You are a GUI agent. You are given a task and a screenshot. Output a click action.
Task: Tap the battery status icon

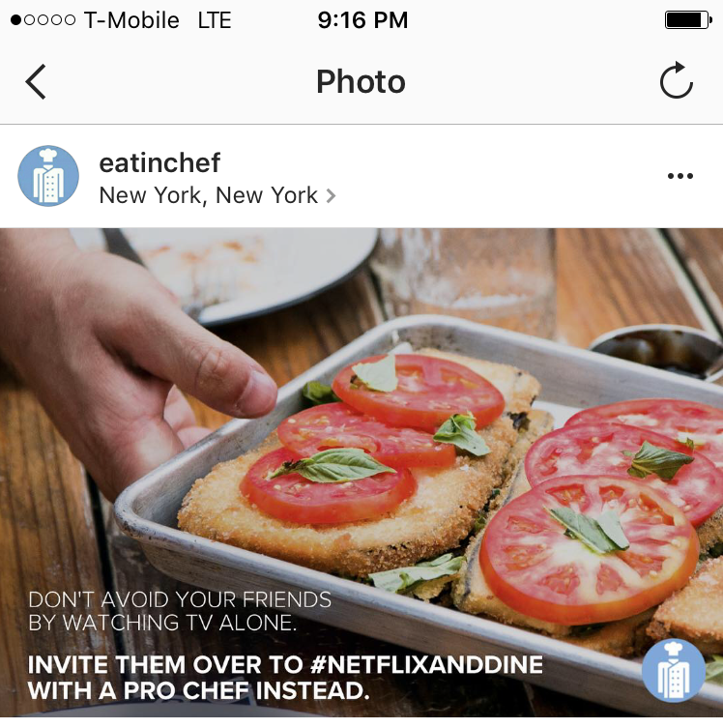[x=688, y=20]
